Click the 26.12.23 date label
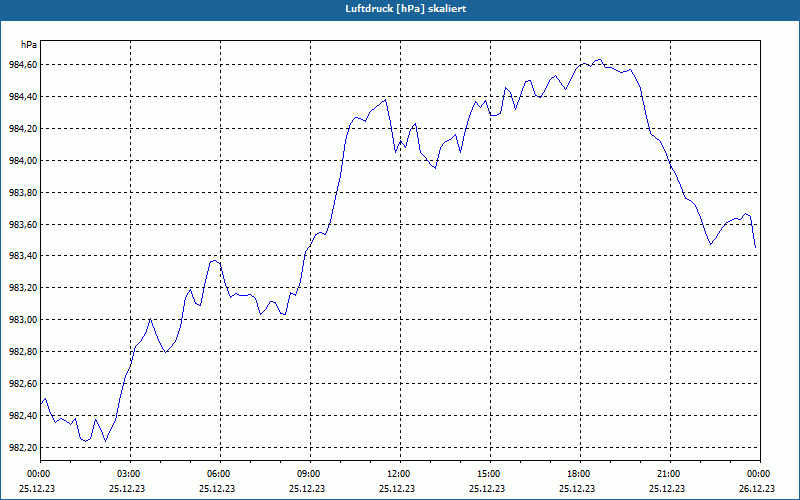The image size is (800, 500). [x=758, y=488]
